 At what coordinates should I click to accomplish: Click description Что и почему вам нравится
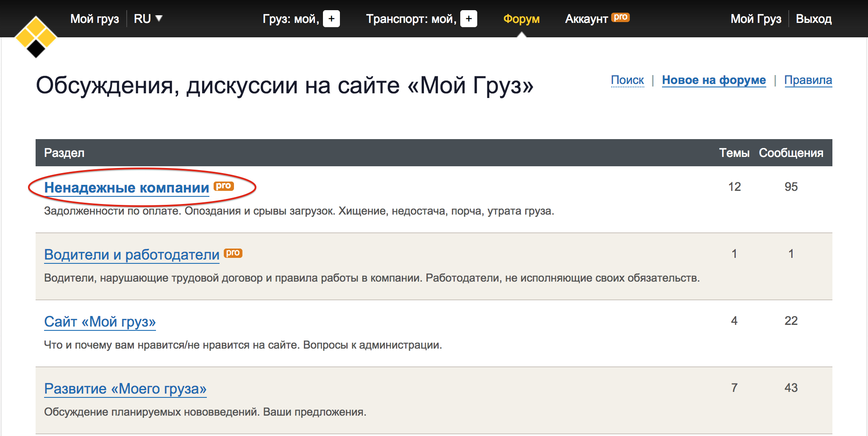243,345
